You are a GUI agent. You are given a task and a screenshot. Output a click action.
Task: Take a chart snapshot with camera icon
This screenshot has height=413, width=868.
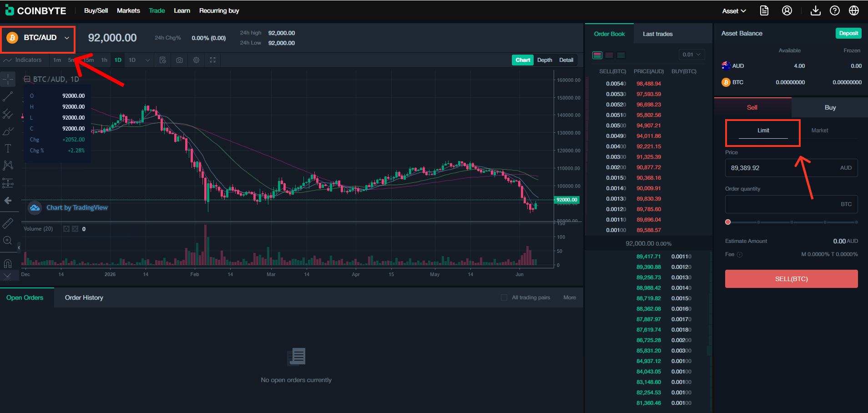point(180,60)
